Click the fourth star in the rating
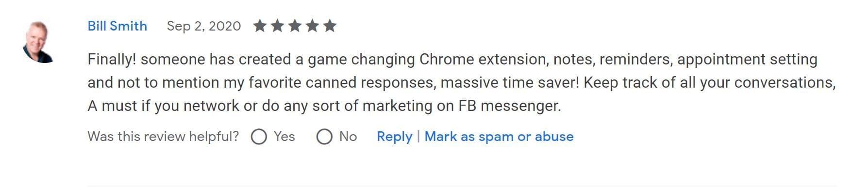This screenshot has width=868, height=187. pos(312,25)
